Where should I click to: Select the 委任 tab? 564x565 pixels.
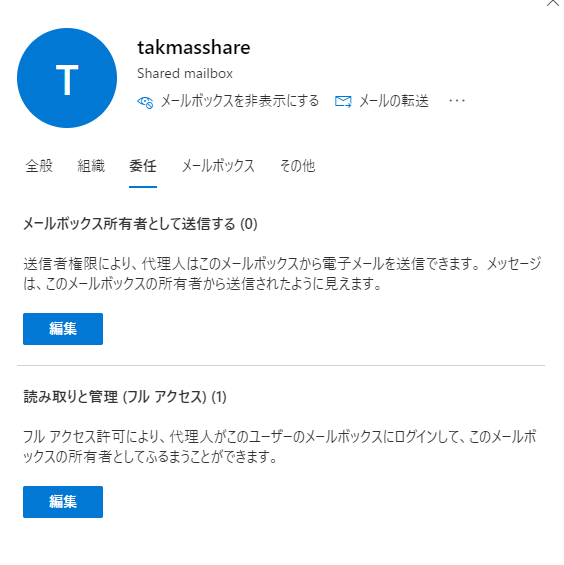click(143, 166)
